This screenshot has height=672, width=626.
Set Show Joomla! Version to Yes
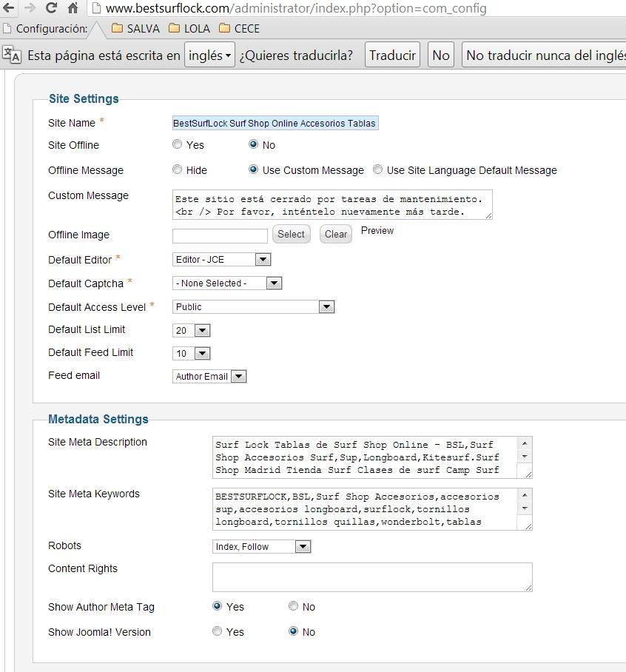click(218, 631)
